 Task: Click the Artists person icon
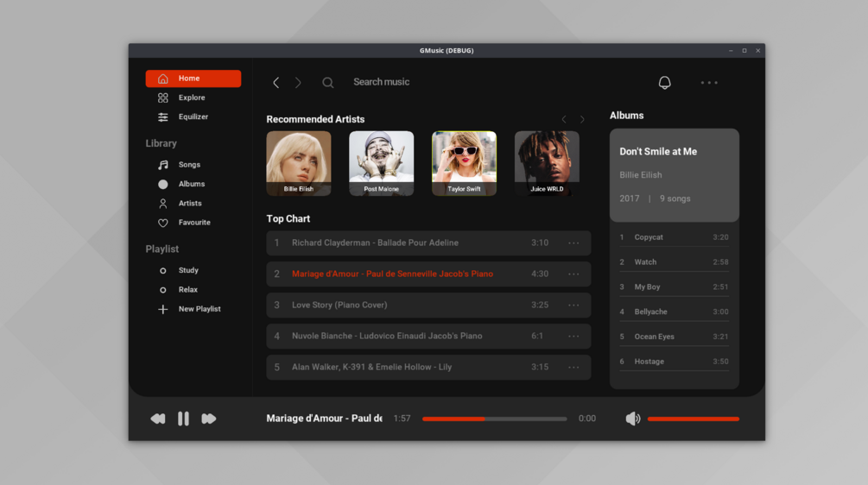[x=162, y=204]
